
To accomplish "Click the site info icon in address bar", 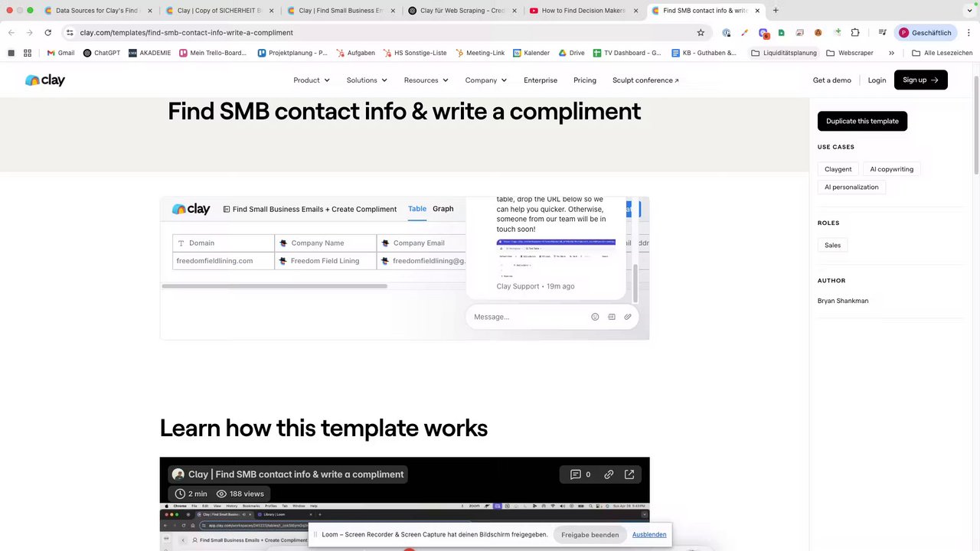I will coord(70,33).
